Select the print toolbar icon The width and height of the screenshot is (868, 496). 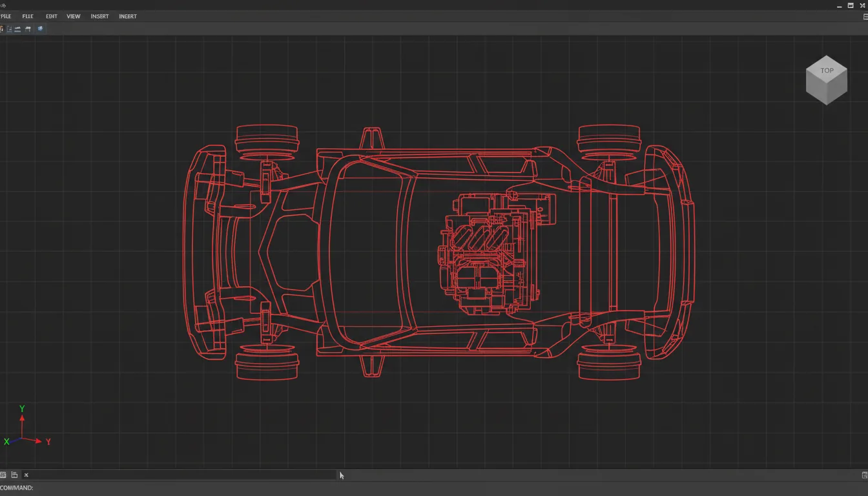tap(28, 28)
